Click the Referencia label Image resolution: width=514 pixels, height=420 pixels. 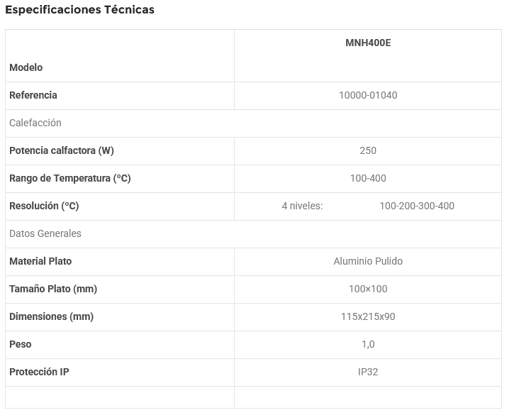(33, 95)
